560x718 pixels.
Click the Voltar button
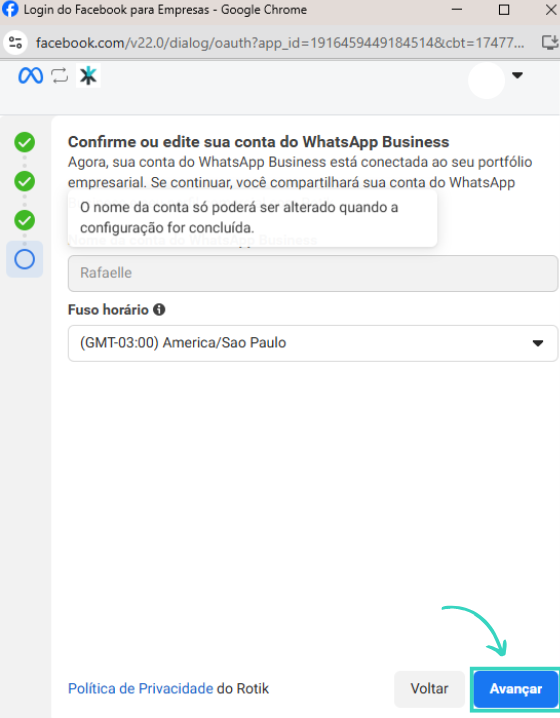[x=429, y=689]
